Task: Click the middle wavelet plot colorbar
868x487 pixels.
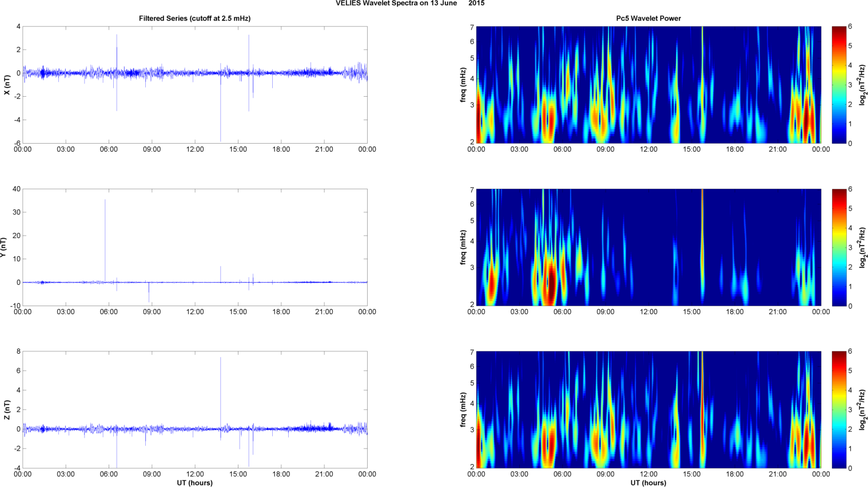Action: coord(838,247)
